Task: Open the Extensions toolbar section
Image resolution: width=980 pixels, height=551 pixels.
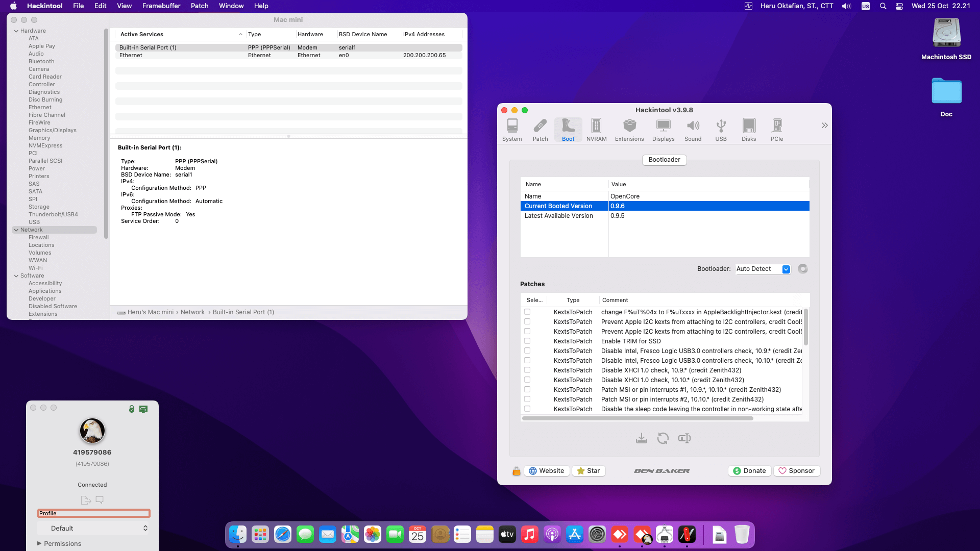Action: point(629,130)
